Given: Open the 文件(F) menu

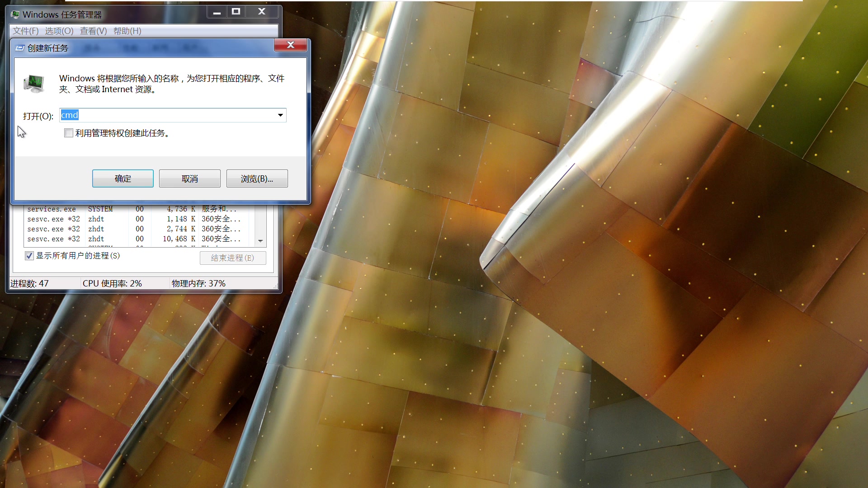Looking at the screenshot, I should point(25,31).
